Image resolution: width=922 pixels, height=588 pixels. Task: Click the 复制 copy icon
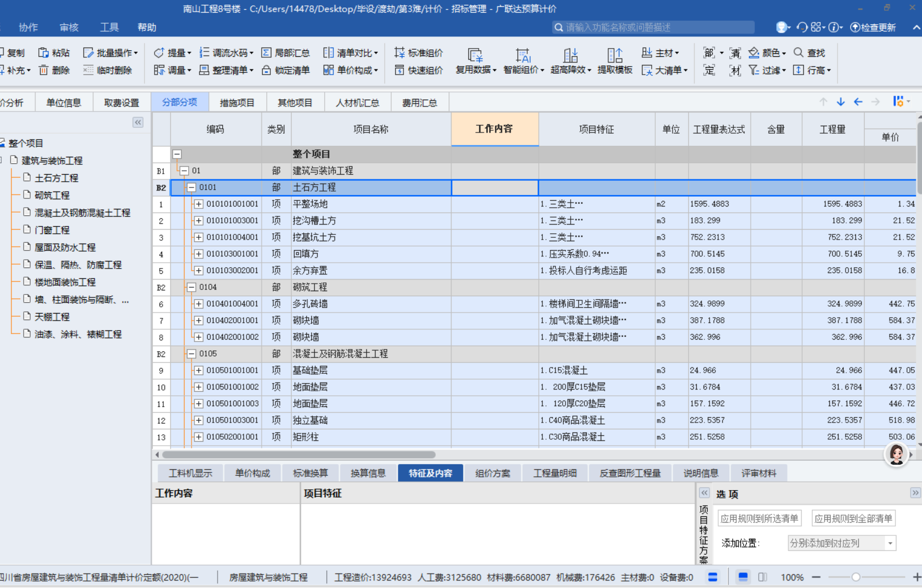click(1, 53)
